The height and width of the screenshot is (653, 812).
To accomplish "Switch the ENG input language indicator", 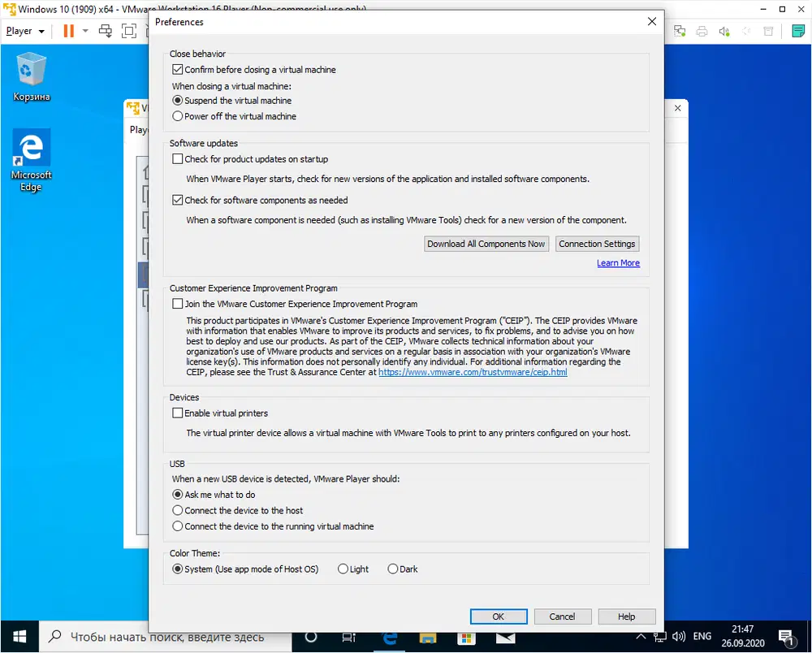I will point(702,637).
